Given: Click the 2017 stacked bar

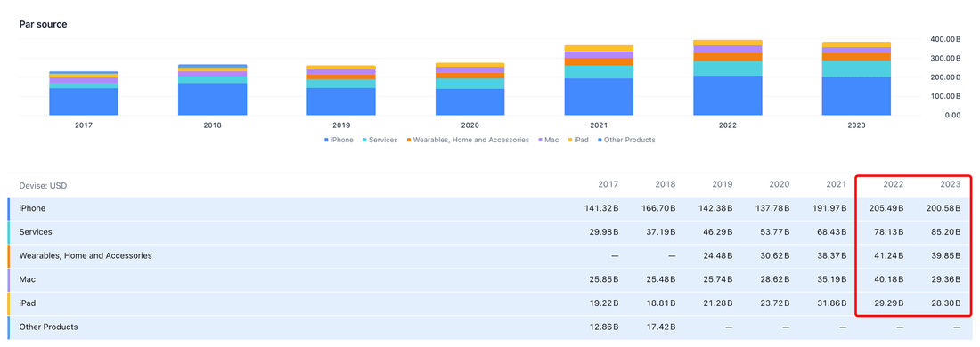Looking at the screenshot, I should pos(84,93).
